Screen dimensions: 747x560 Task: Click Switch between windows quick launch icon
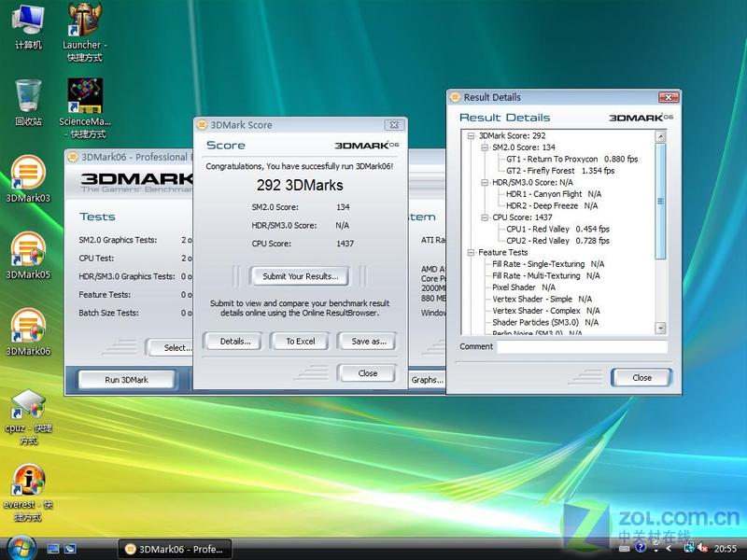point(70,549)
